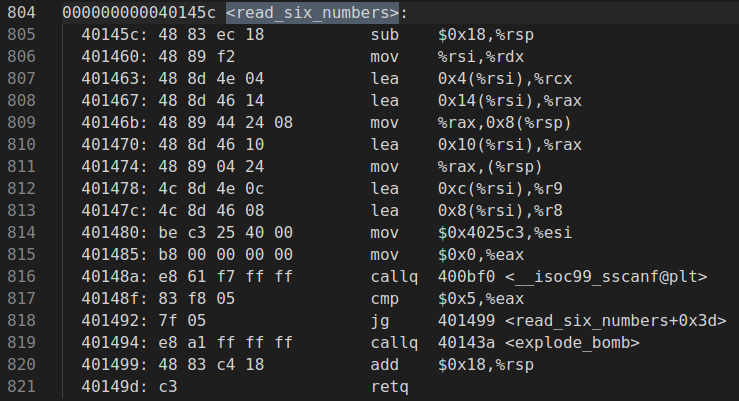
Task: Click the retq instruction mnemonic
Action: pyautogui.click(x=387, y=386)
